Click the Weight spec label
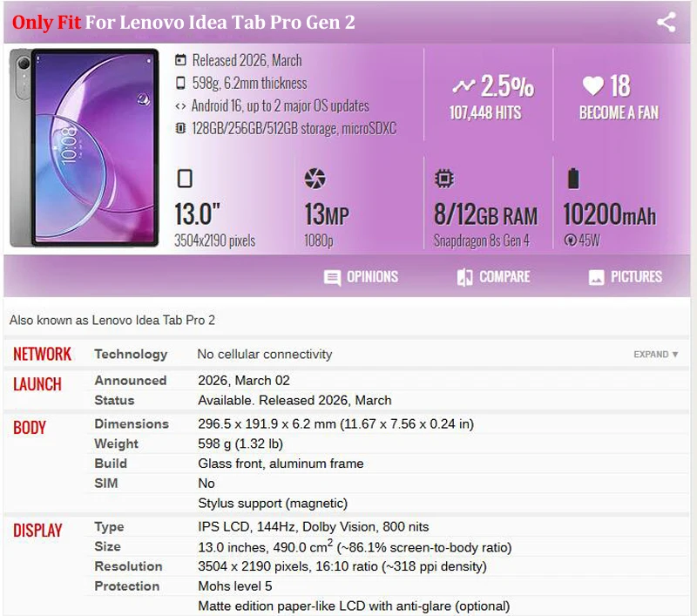 coord(117,444)
